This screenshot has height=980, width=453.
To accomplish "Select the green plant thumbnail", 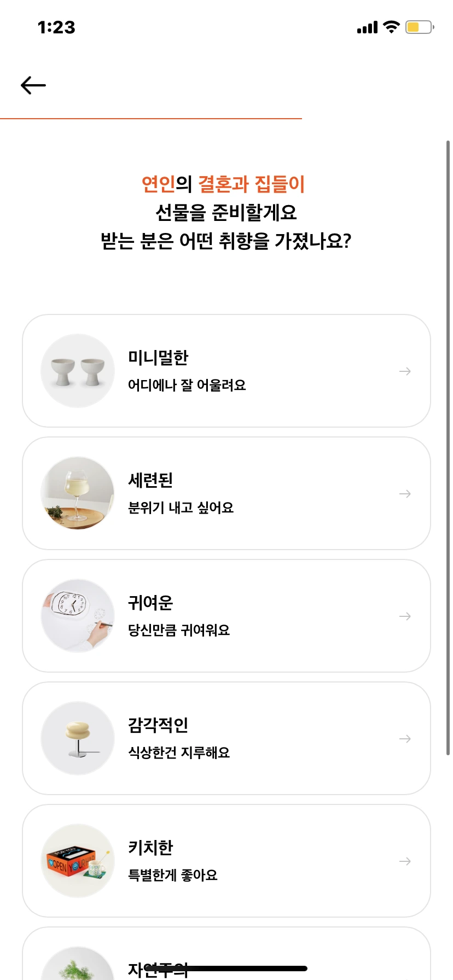I will pos(78,963).
